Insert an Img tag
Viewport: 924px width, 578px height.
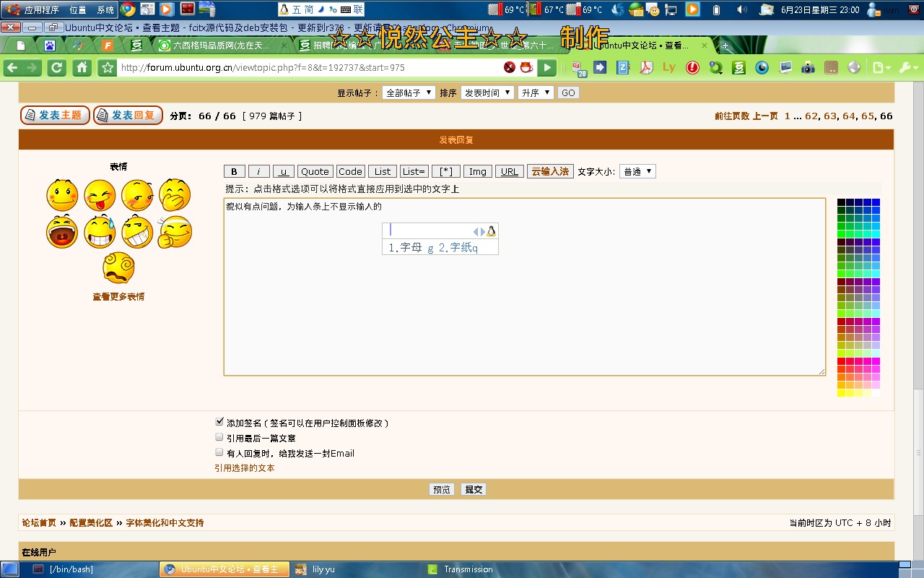[x=478, y=171]
